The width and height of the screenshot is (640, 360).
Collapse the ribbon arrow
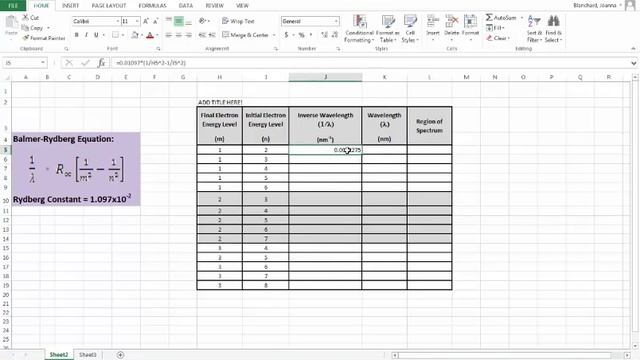[x=633, y=49]
